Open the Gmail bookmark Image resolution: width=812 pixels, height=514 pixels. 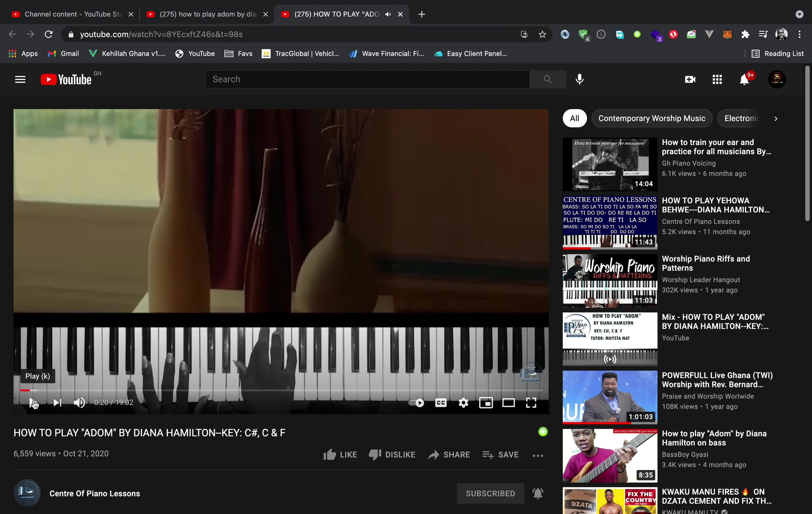(63, 54)
